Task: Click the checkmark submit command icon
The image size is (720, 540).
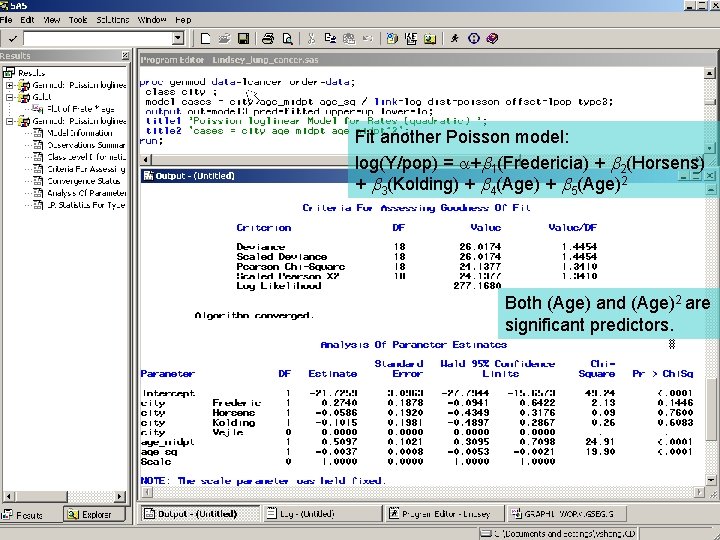Action: 12,39
